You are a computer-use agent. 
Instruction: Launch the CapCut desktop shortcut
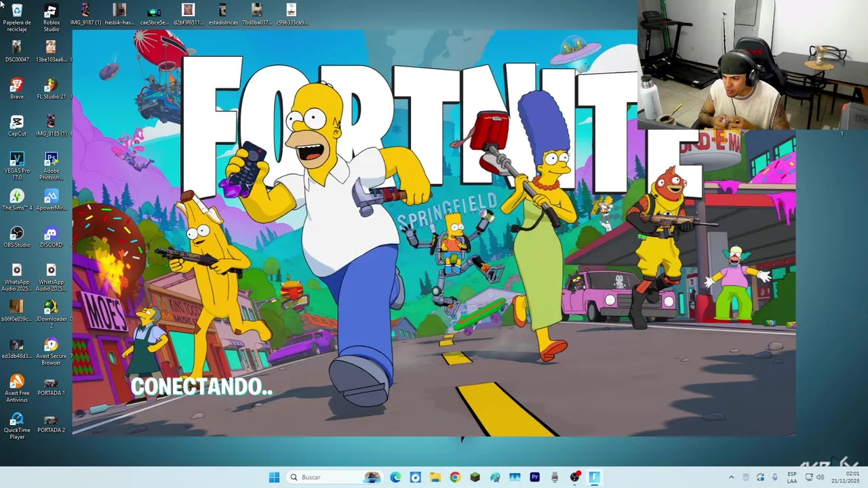click(x=17, y=126)
